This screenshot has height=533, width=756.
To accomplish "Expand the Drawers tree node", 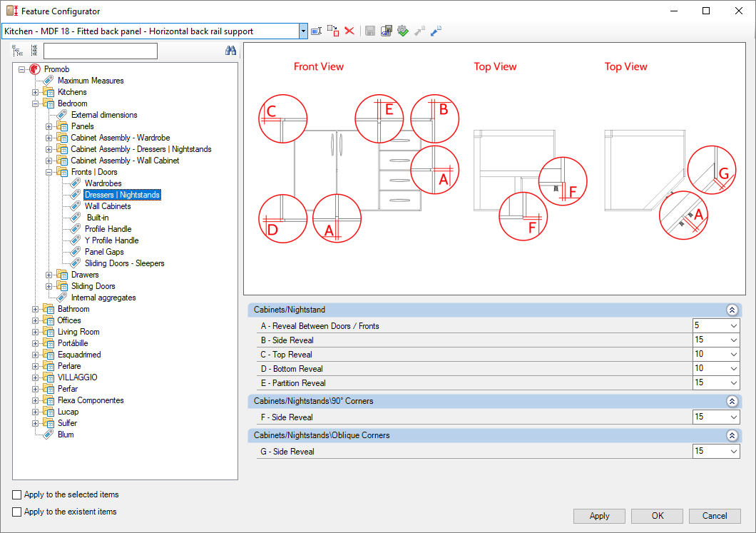I will pyautogui.click(x=48, y=275).
